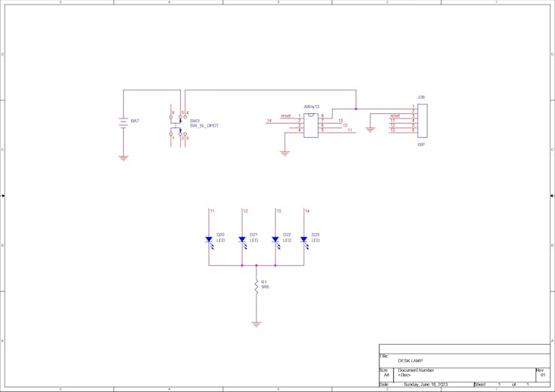Click LED D20 symbol
The width and height of the screenshot is (555, 392).
pyautogui.click(x=208, y=241)
